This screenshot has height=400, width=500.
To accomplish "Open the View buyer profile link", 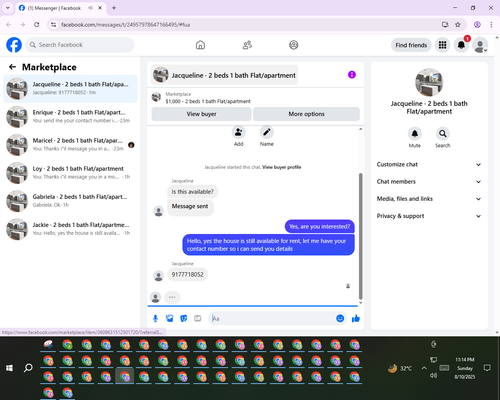I will 282,167.
